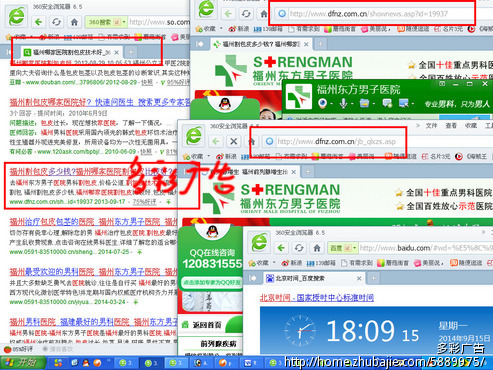Open 名片3元 bookmark in shownews.asp window
The height and width of the screenshot is (370, 493).
pos(448,29)
